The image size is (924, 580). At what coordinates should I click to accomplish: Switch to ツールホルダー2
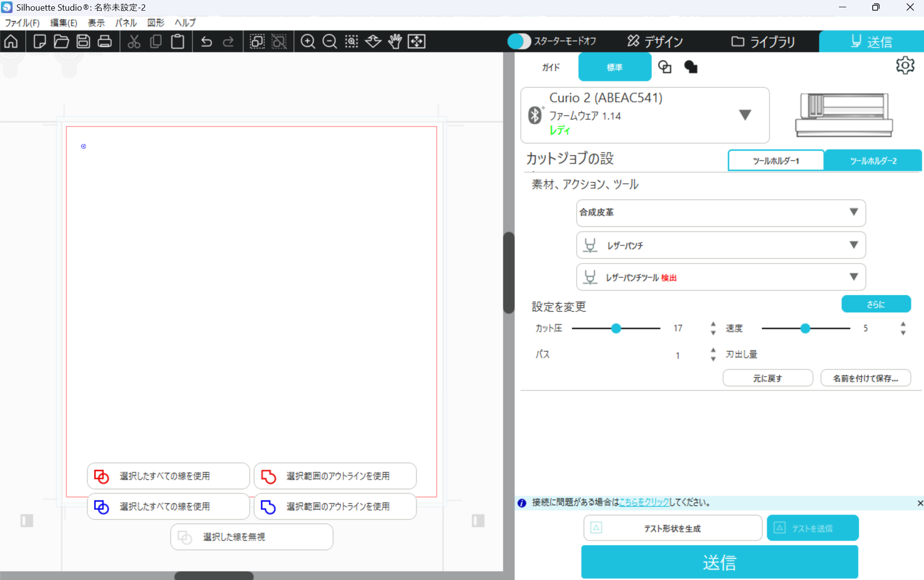[x=873, y=160]
